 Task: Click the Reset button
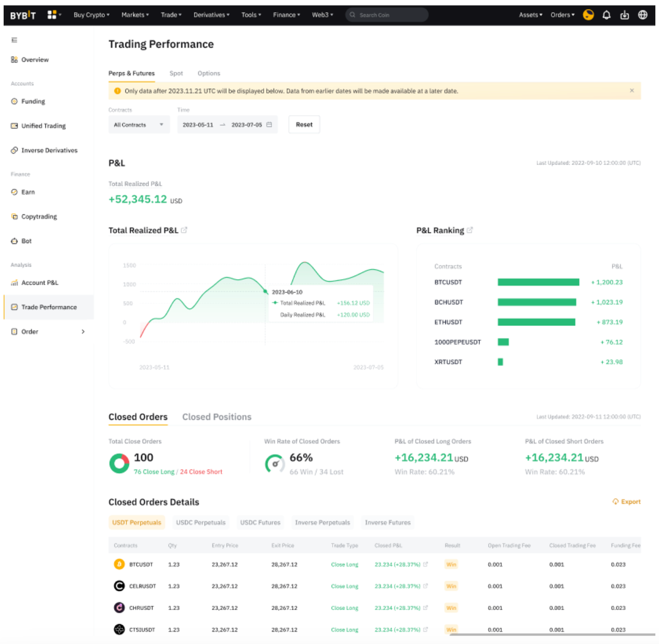point(304,125)
